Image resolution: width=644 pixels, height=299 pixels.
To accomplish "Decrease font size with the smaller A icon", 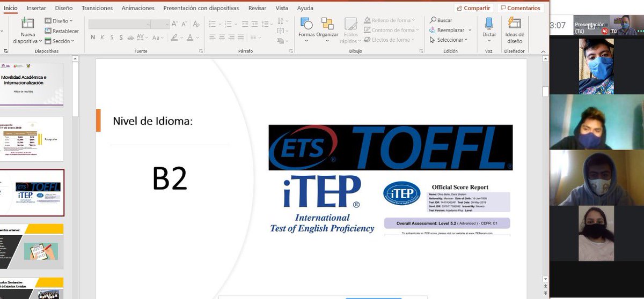I will [185, 24].
